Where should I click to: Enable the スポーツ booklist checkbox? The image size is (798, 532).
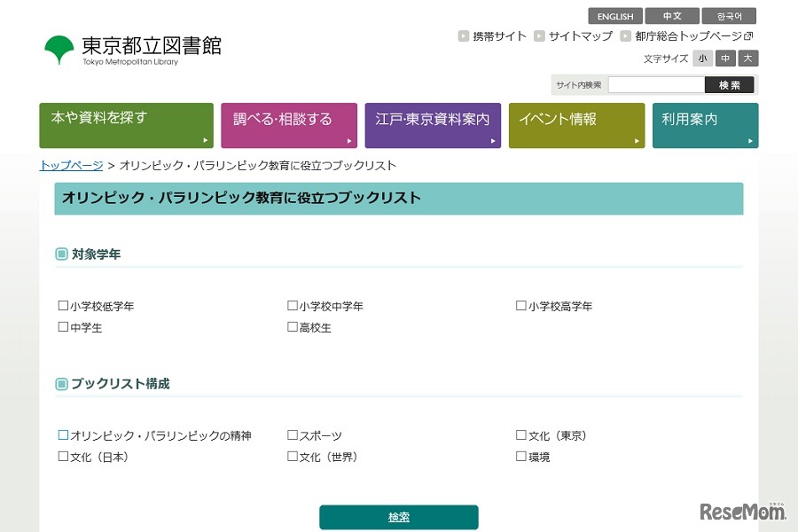click(x=293, y=435)
